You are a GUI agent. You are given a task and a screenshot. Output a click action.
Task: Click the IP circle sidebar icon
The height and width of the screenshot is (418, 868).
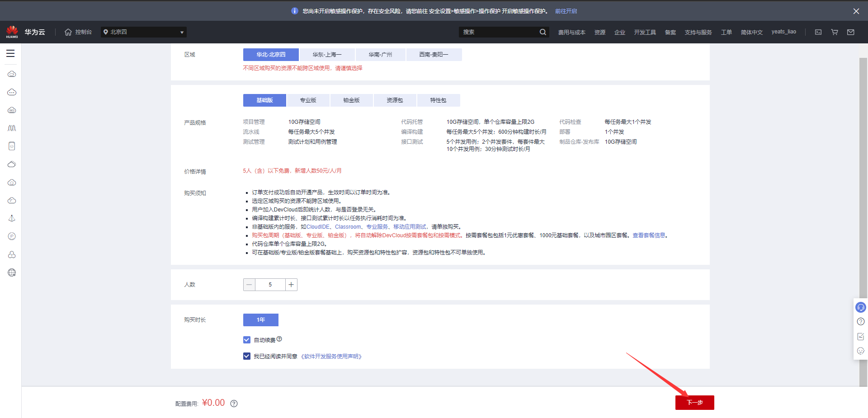click(12, 236)
